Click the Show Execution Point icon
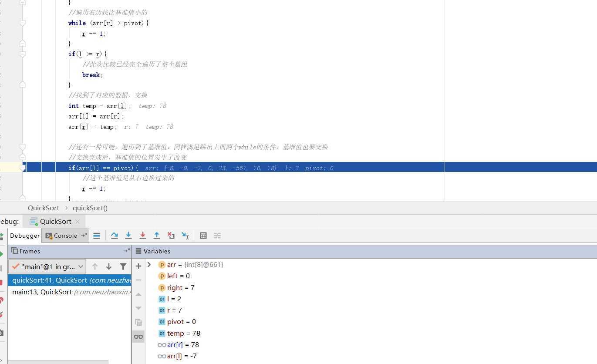 click(97, 236)
